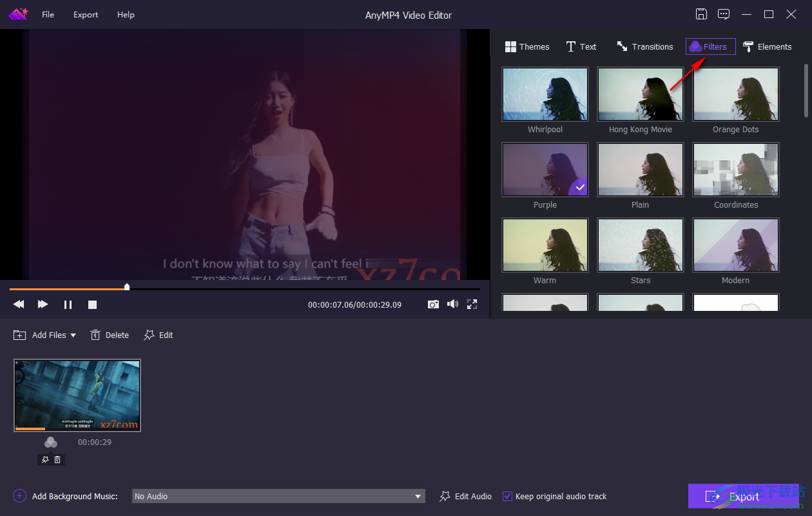Image resolution: width=812 pixels, height=516 pixels.
Task: Open the Export menu
Action: point(86,14)
